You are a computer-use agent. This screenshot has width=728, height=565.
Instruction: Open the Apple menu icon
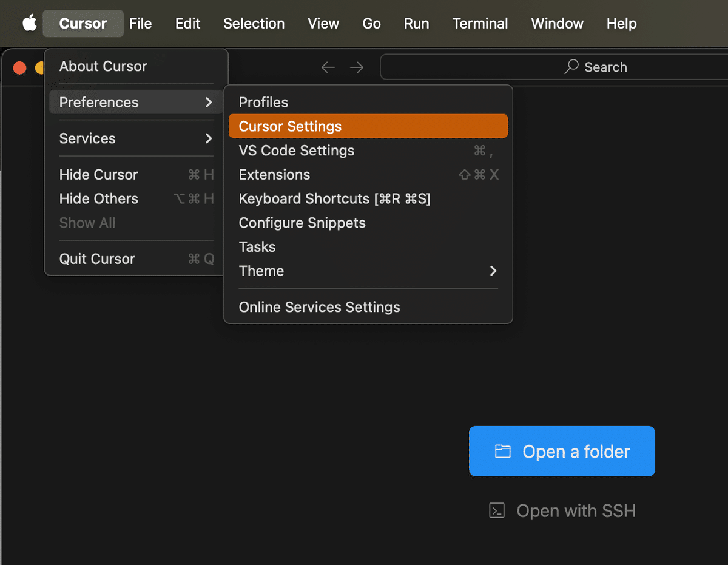coord(29,23)
